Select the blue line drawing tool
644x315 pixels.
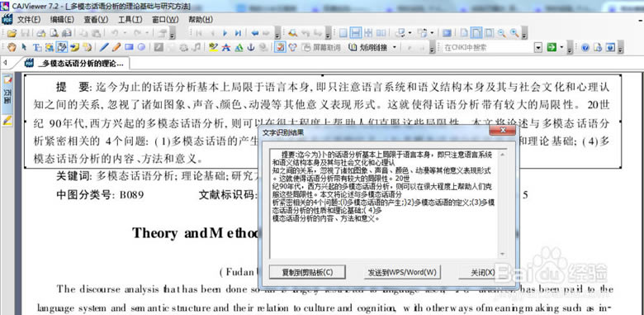click(104, 47)
